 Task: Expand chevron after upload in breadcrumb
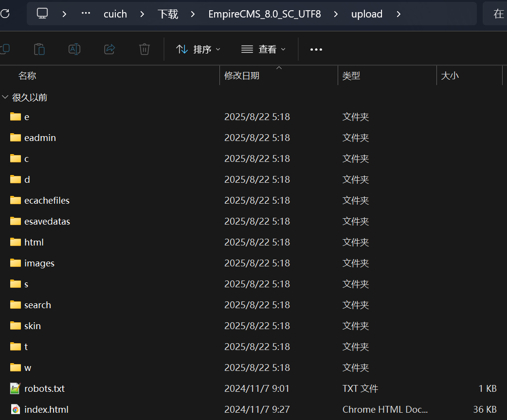(398, 14)
